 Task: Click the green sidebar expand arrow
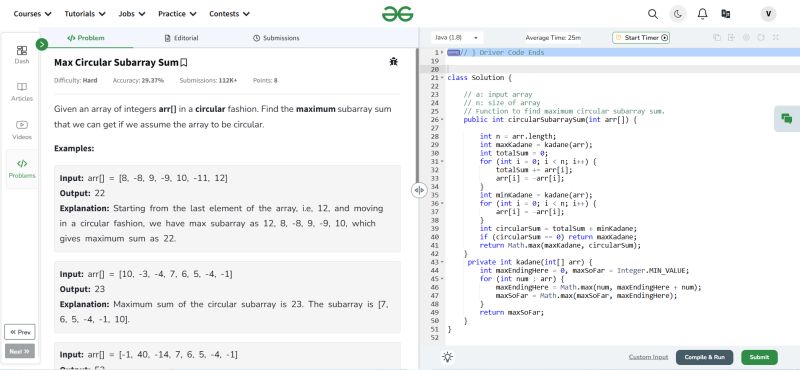42,44
